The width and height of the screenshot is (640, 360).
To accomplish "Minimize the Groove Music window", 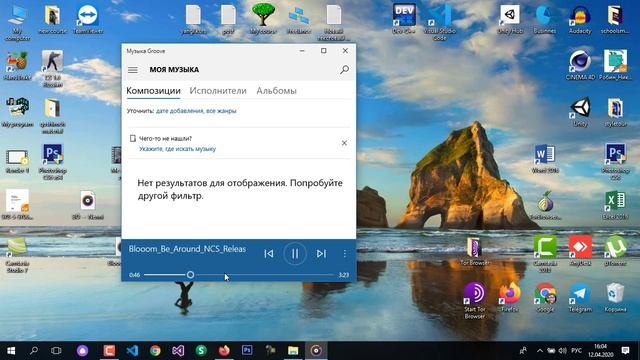I will click(x=302, y=51).
